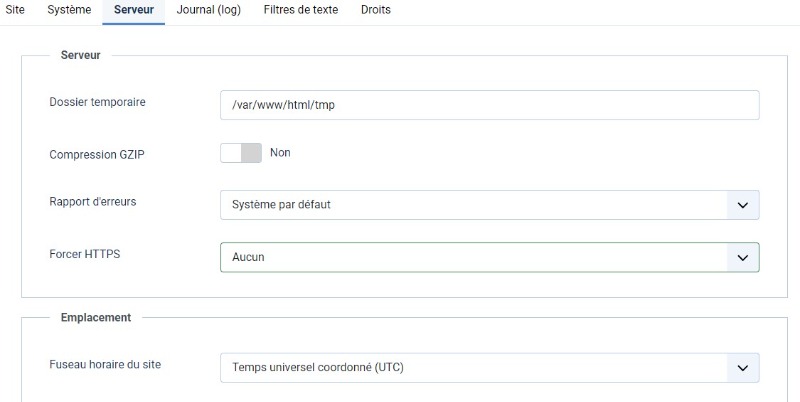Open the Filtres de texte tab
Viewport: 800px width, 402px height.
pyautogui.click(x=301, y=10)
